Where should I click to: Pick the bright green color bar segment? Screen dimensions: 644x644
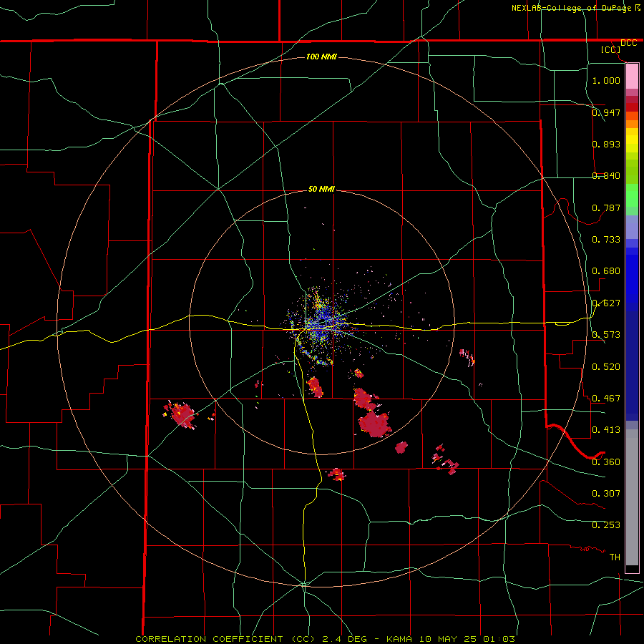(632, 195)
